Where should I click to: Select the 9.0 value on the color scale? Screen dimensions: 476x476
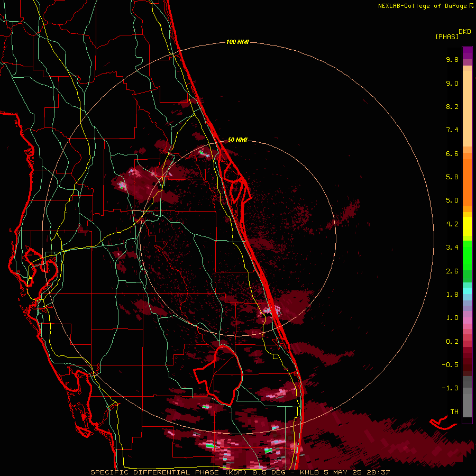click(452, 83)
